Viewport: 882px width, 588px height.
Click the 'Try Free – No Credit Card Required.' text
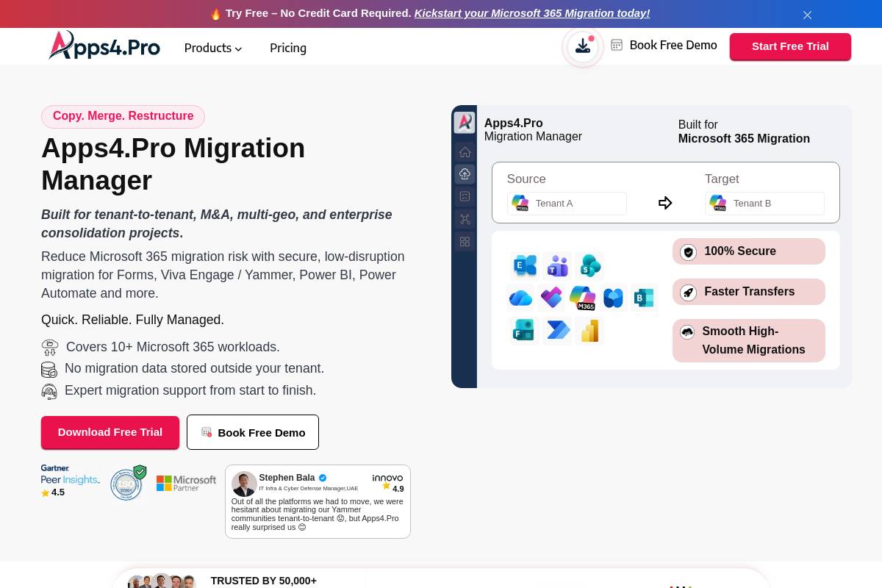318,13
